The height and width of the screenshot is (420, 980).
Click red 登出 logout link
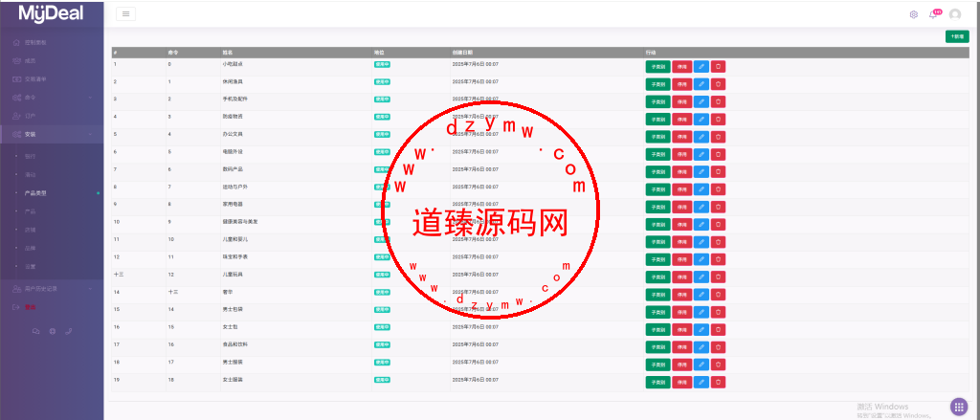(30, 307)
